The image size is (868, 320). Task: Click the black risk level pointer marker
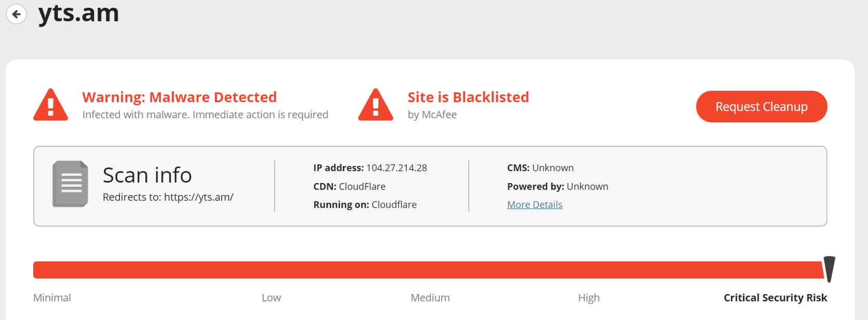[830, 269]
